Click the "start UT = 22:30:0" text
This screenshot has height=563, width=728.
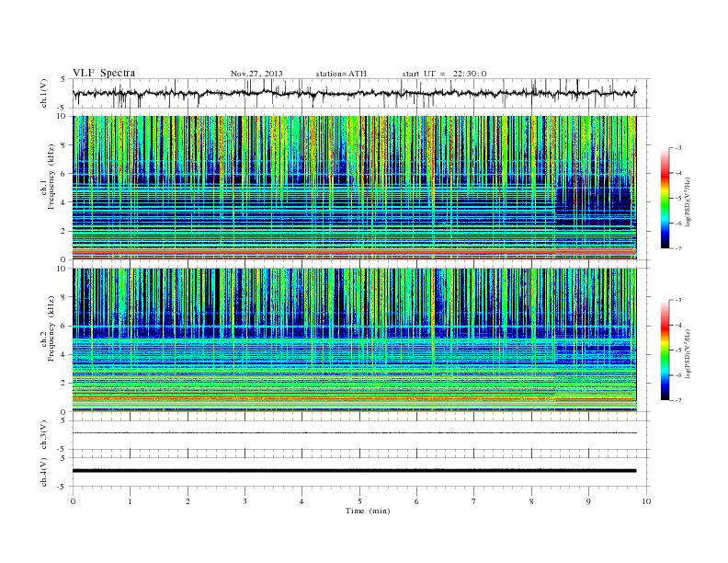pos(444,74)
